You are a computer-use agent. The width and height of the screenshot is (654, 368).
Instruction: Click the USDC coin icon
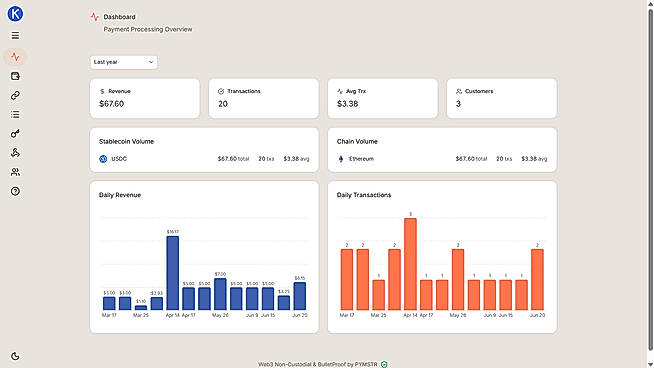pyautogui.click(x=103, y=159)
